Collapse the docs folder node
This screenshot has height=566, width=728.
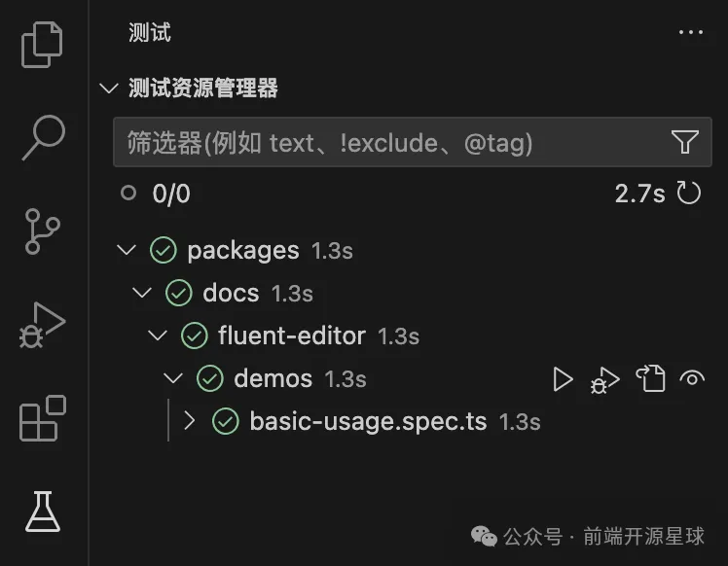[x=142, y=293]
